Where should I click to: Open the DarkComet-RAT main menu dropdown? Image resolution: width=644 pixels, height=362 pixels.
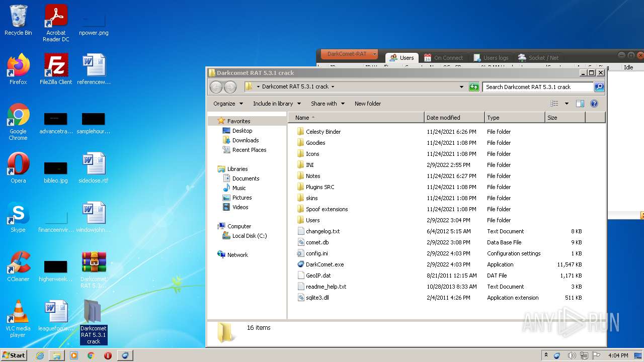click(349, 54)
